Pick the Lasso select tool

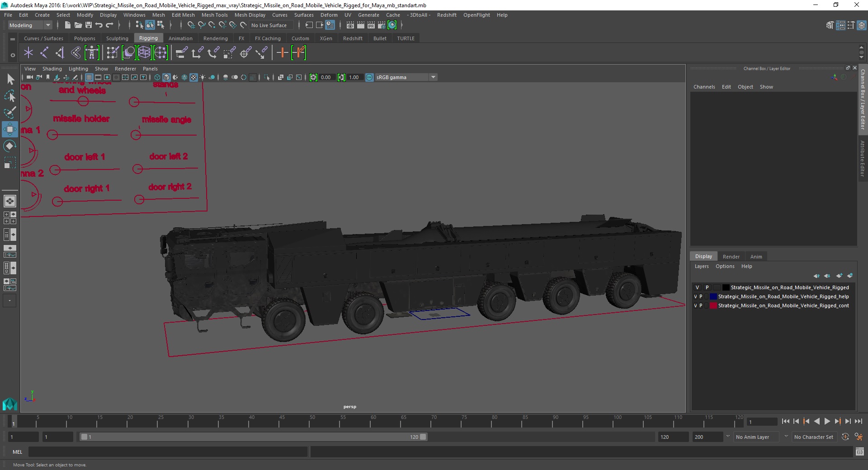(x=9, y=96)
